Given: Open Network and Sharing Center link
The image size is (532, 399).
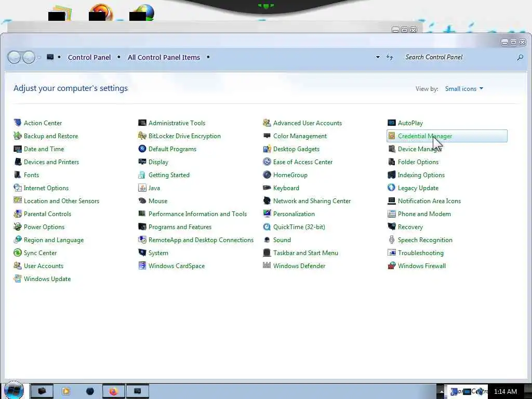Looking at the screenshot, I should point(312,201).
